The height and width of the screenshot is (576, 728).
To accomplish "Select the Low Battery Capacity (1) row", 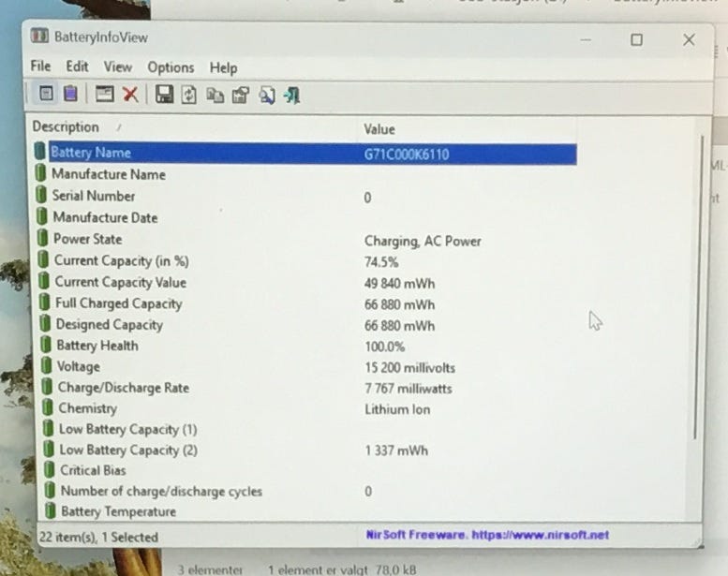I will pyautogui.click(x=310, y=429).
